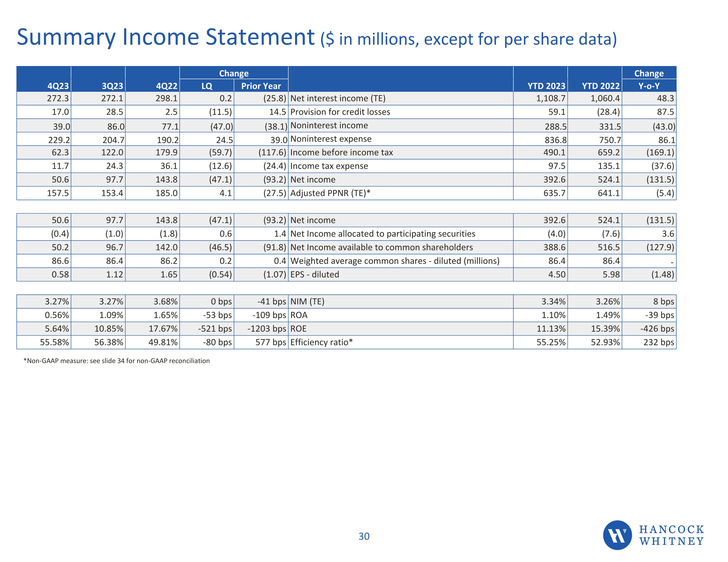Click the 1,108.7 YTD 2023 value

pos(551,98)
